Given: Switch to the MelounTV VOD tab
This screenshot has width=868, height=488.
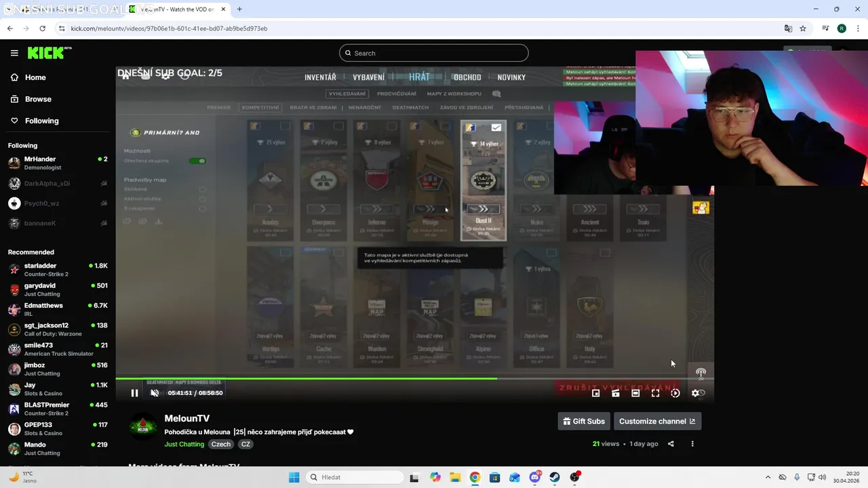Looking at the screenshot, I should [x=178, y=9].
